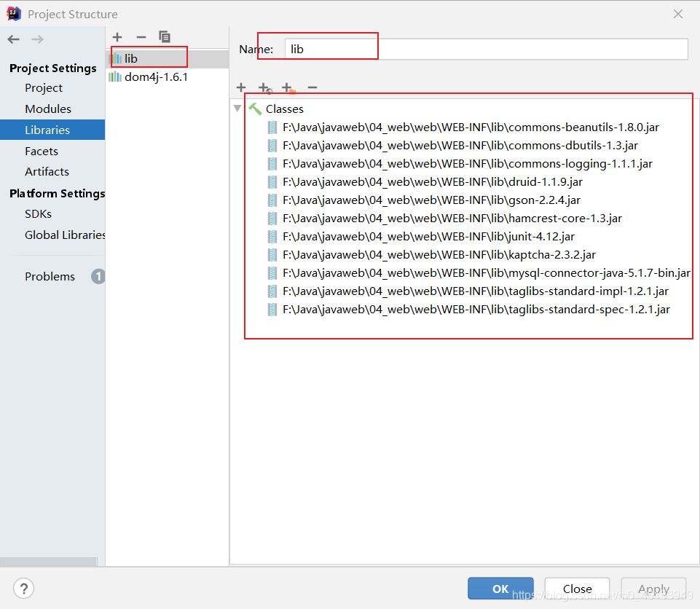The height and width of the screenshot is (609, 700).
Task: Click jar icon beside gson-2.2.4.jar
Action: click(272, 200)
